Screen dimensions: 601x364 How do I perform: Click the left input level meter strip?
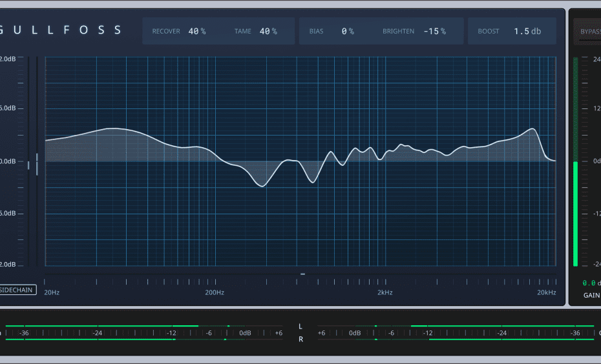click(142, 333)
